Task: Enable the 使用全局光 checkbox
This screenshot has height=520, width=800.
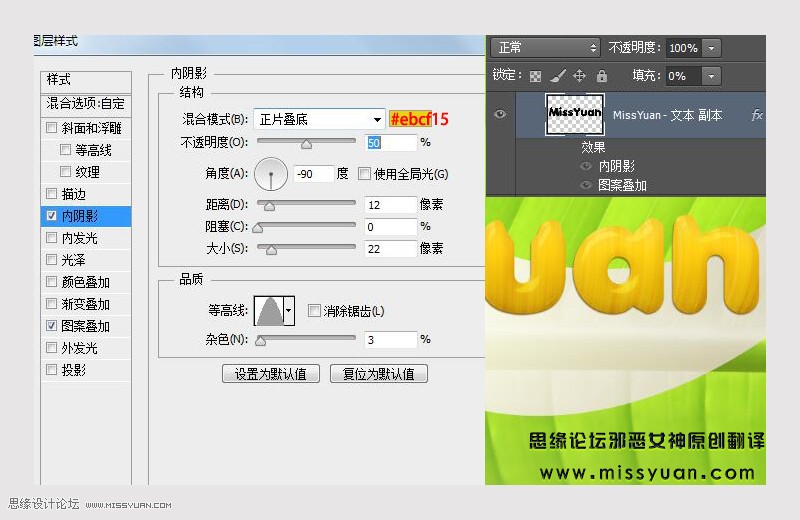Action: (x=364, y=174)
